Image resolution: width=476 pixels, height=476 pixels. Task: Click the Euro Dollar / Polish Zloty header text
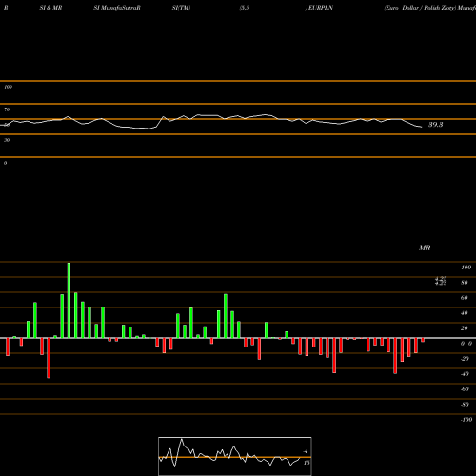[x=420, y=8]
